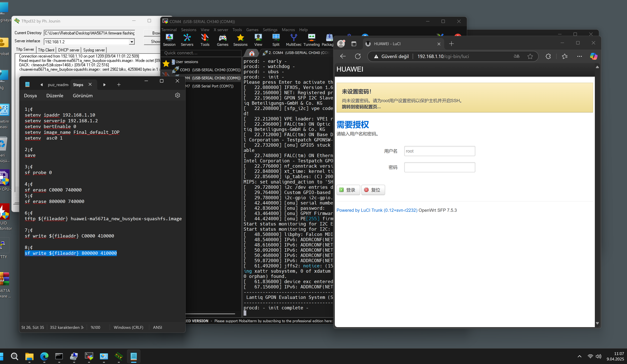627x364 pixels.
Task: Switch to DHCP server tab in Tftpd32
Action: [69, 50]
